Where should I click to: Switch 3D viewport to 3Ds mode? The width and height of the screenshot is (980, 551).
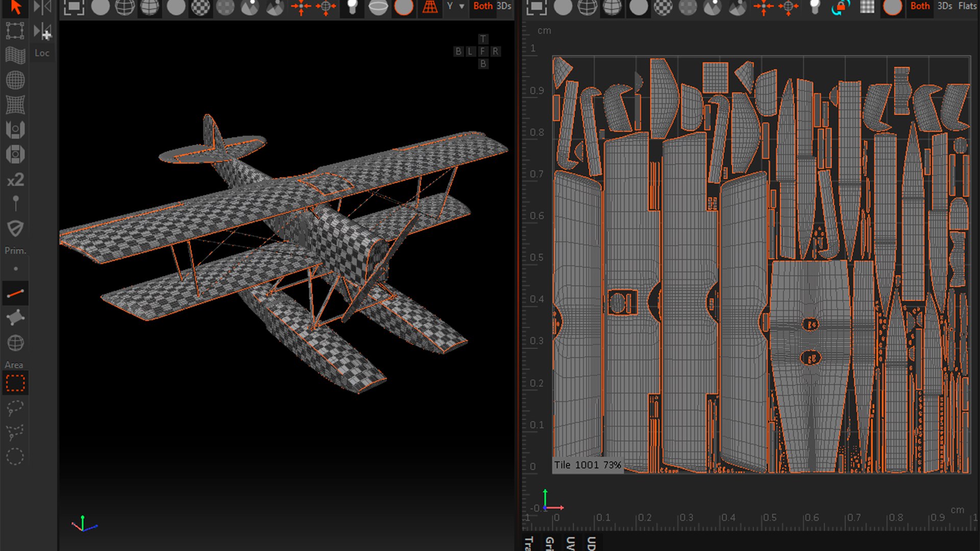click(504, 6)
